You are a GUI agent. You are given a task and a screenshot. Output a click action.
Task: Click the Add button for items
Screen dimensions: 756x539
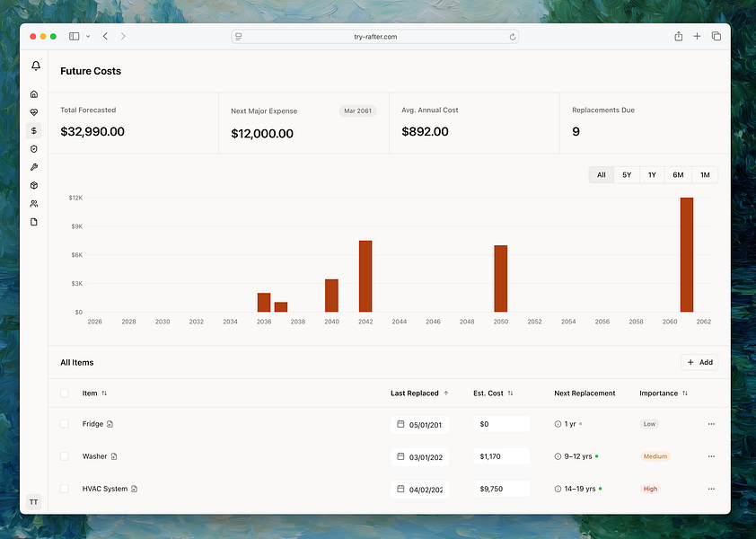(x=699, y=362)
